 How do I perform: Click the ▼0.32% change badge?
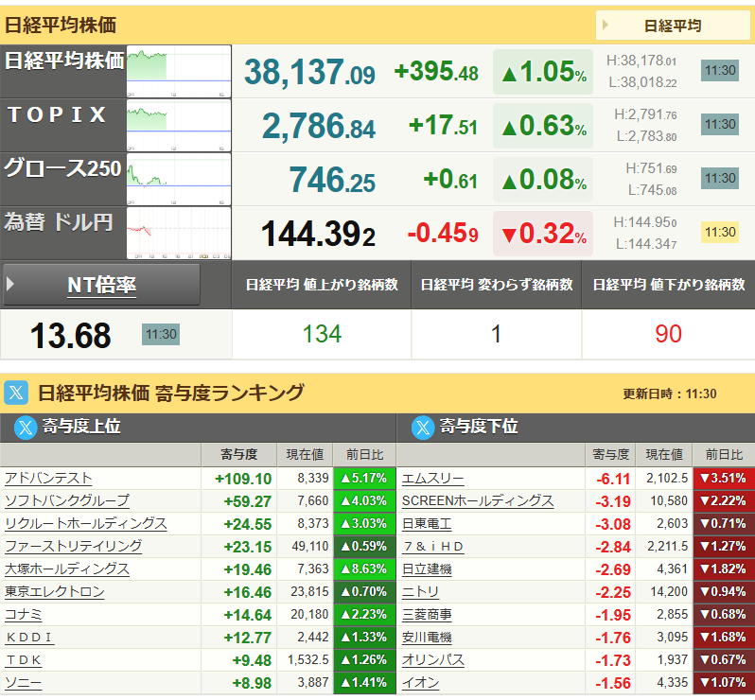[x=543, y=234]
